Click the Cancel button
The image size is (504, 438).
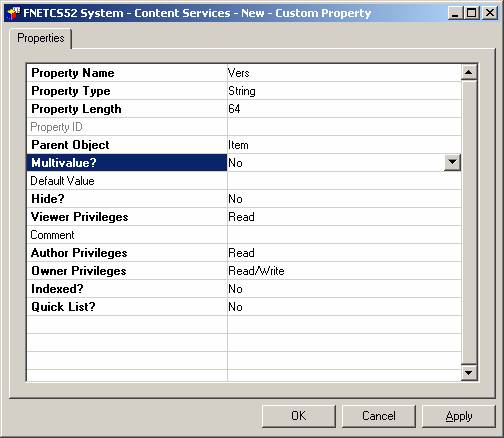[x=379, y=416]
